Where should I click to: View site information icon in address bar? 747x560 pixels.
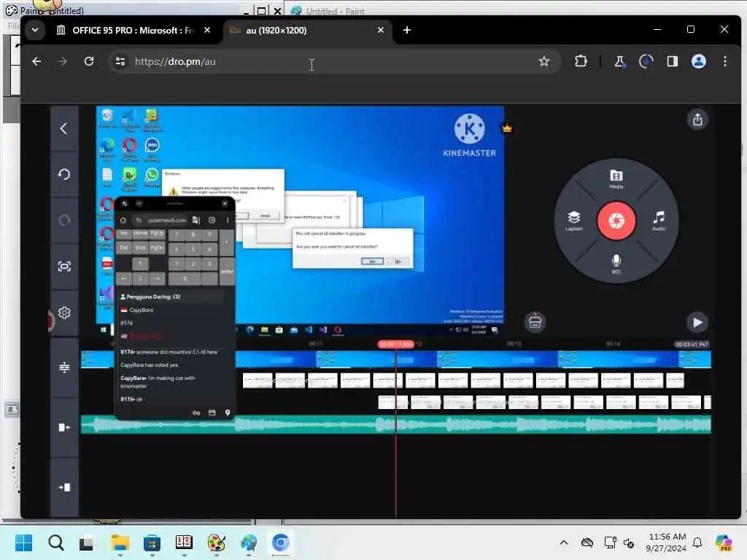tap(120, 61)
